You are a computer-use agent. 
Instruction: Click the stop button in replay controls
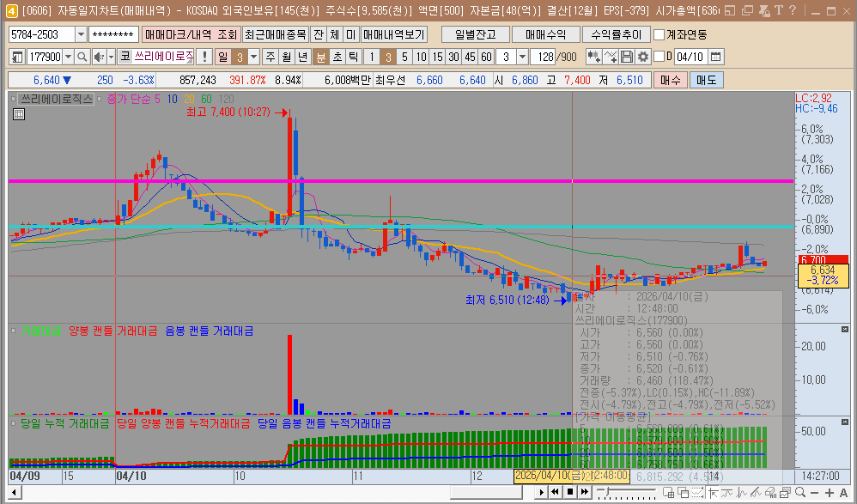point(570,492)
